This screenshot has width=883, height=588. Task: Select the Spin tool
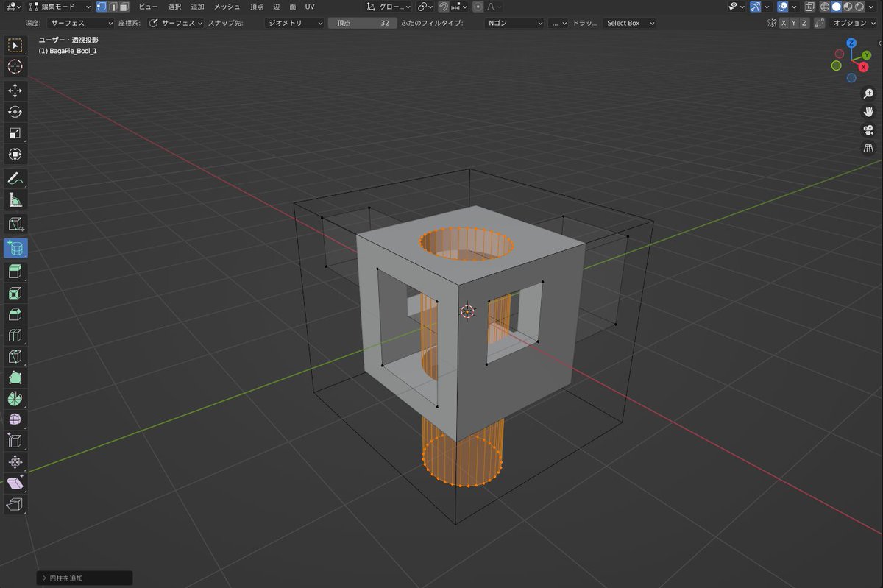pyautogui.click(x=15, y=400)
